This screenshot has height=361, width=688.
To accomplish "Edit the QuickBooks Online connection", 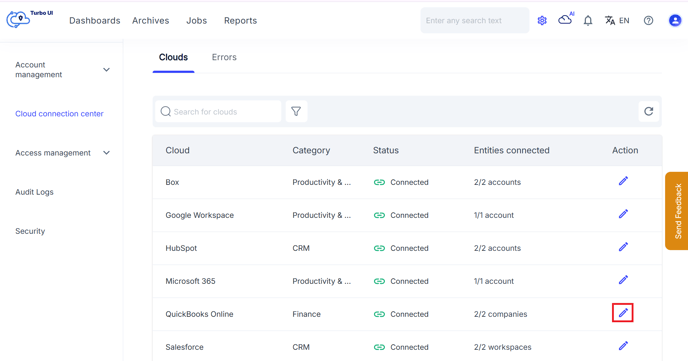I will 623,313.
